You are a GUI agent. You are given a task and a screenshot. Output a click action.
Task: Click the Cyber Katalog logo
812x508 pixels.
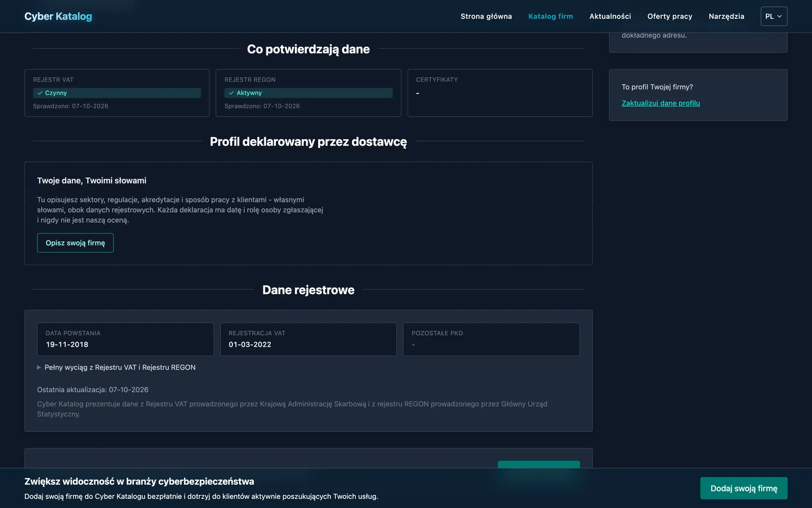(x=58, y=16)
